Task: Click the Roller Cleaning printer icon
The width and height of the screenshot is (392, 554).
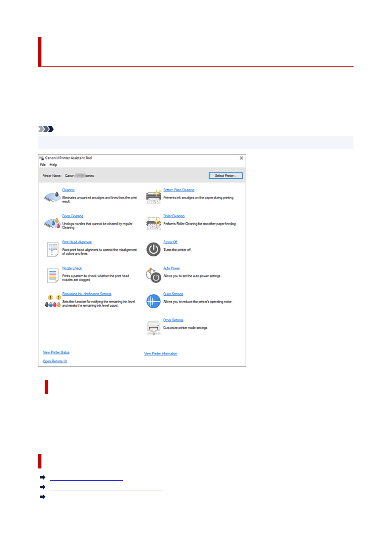Action: tap(154, 223)
